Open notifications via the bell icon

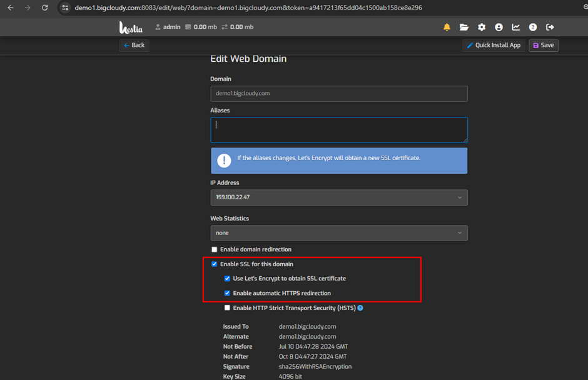coord(446,27)
